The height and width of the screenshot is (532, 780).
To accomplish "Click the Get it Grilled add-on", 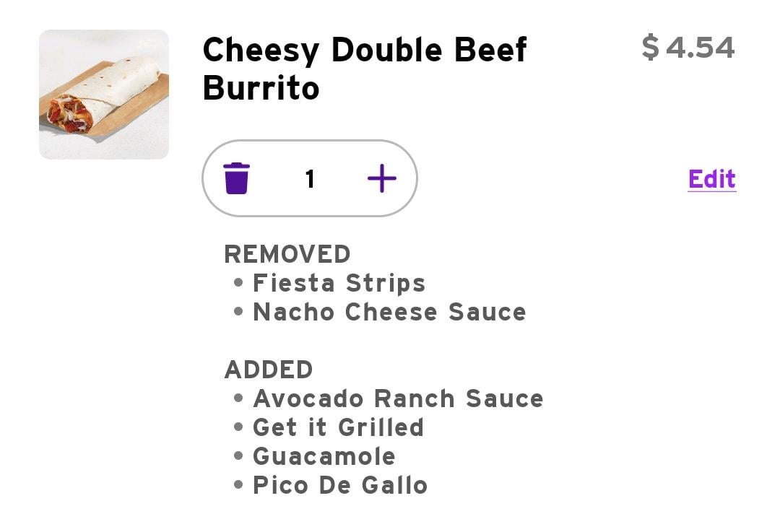I will point(338,427).
